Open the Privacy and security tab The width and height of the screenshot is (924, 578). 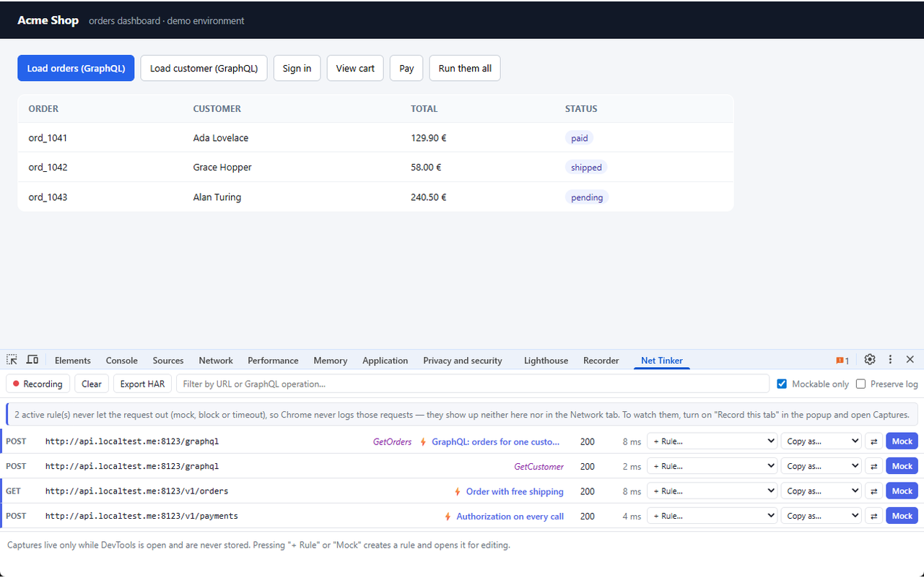pyautogui.click(x=463, y=361)
